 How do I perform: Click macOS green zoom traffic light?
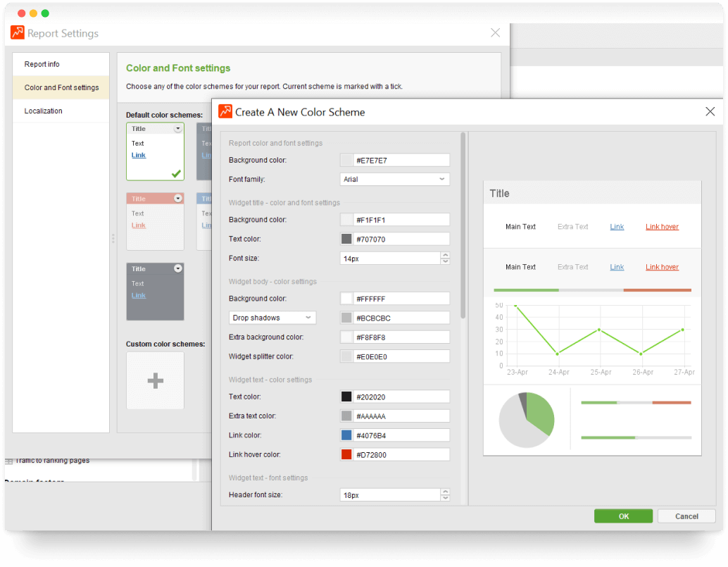pos(45,13)
